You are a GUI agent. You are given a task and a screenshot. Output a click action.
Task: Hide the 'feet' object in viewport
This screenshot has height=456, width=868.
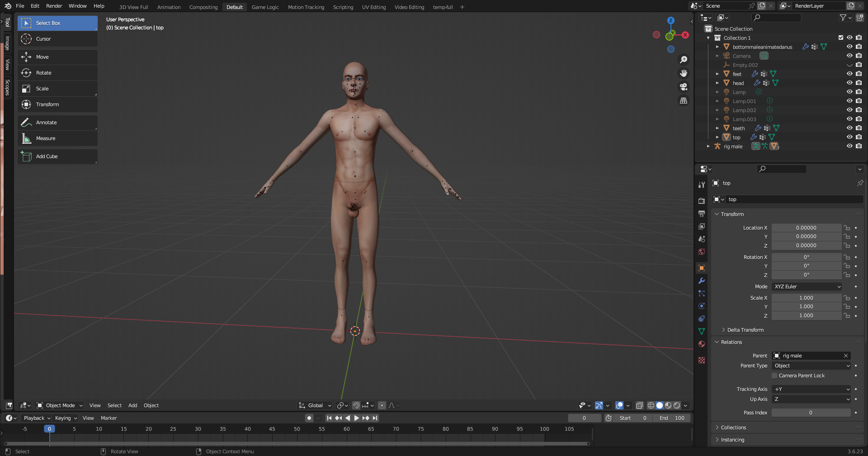[x=849, y=74]
